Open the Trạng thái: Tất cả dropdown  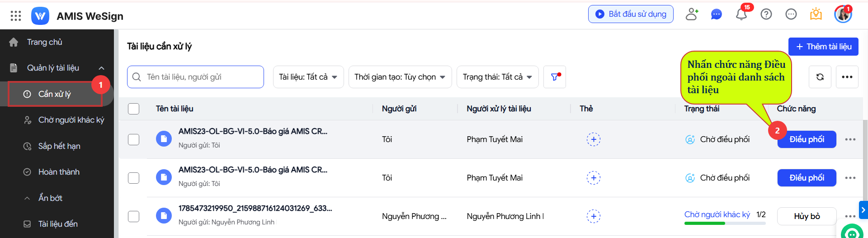coord(498,77)
